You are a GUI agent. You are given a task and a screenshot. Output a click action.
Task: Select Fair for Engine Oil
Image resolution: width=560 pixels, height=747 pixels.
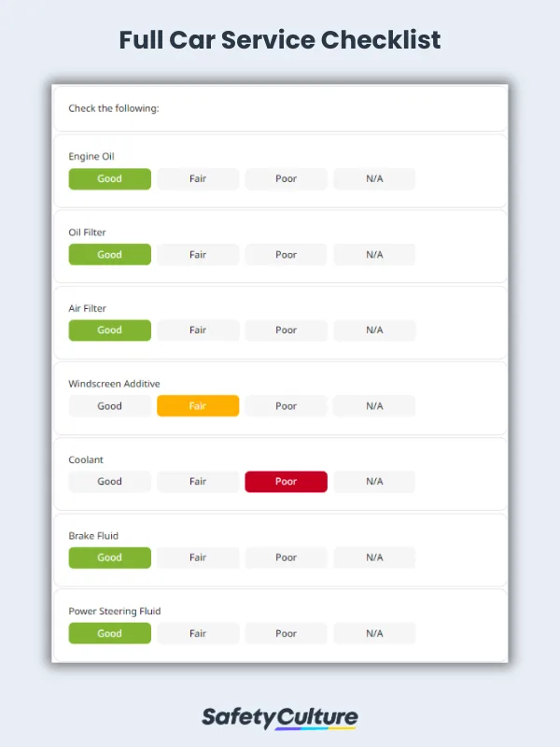[198, 178]
